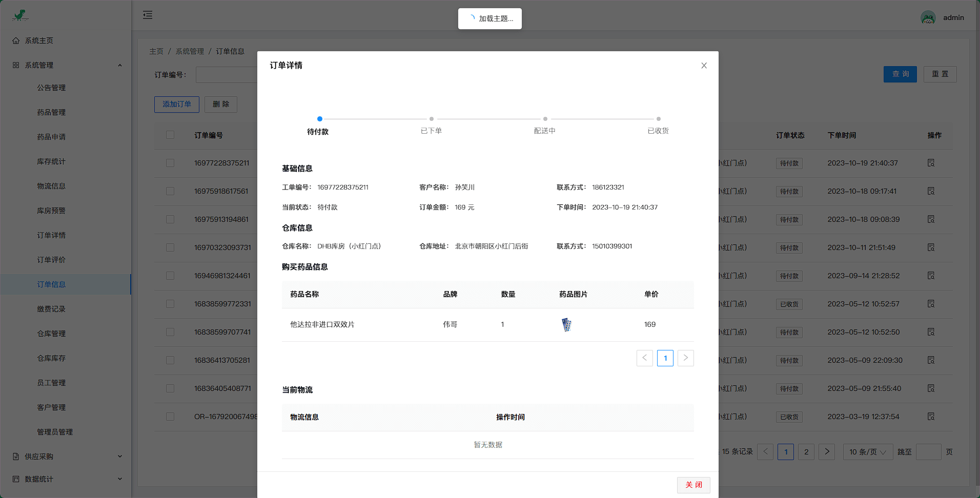Click next page arrow in drug table
The width and height of the screenshot is (980, 498).
click(x=685, y=358)
